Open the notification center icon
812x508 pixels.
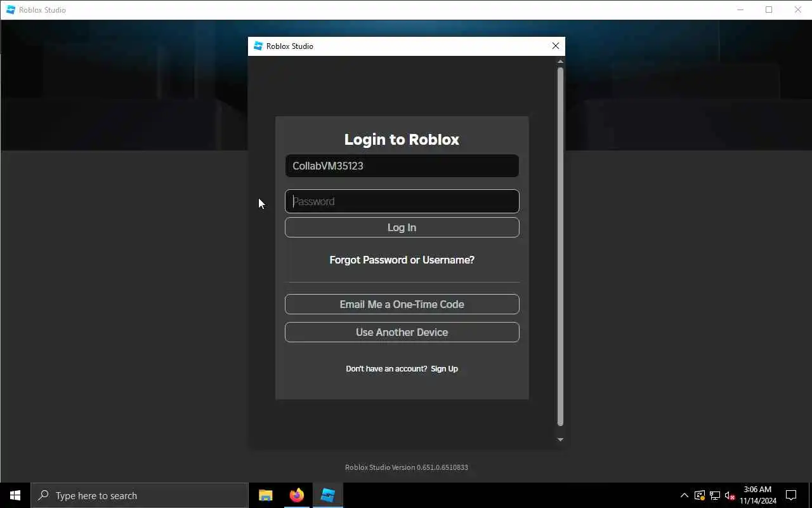click(x=791, y=495)
